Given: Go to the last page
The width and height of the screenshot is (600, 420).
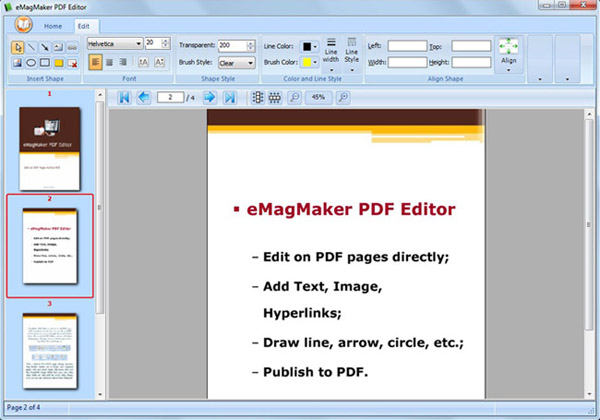Looking at the screenshot, I should pyautogui.click(x=230, y=98).
